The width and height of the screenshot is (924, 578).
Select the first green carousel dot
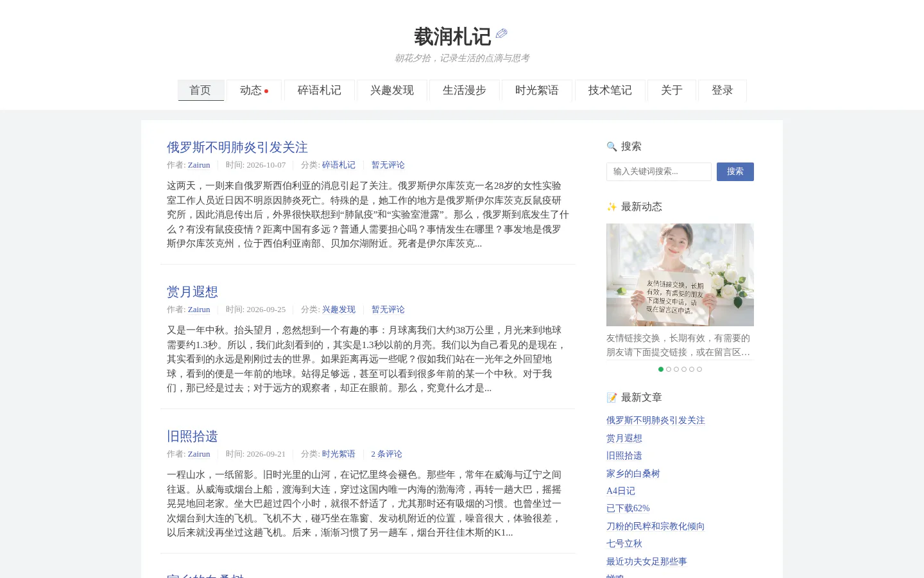661,369
